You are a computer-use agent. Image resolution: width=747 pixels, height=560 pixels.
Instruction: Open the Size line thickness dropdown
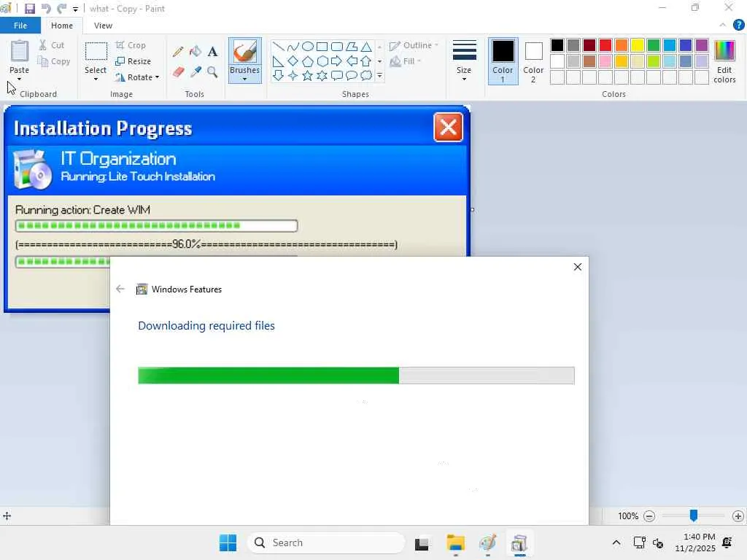click(x=464, y=61)
